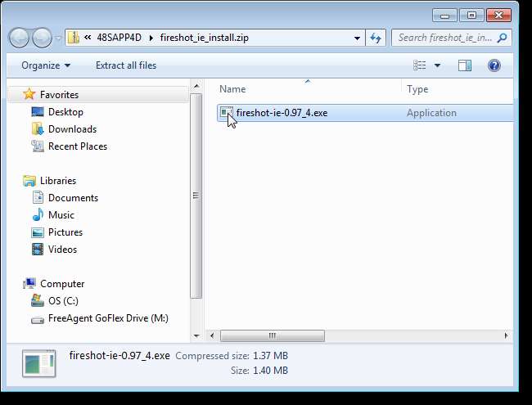Open FreeAgent GoFlex Drive (M:)
532x405 pixels.
point(108,318)
